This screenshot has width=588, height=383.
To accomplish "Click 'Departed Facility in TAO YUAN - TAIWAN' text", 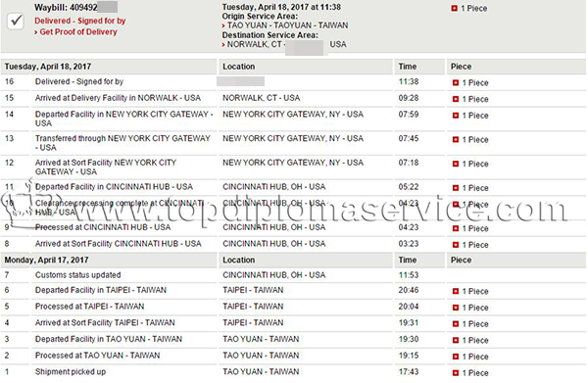I will (109, 339).
